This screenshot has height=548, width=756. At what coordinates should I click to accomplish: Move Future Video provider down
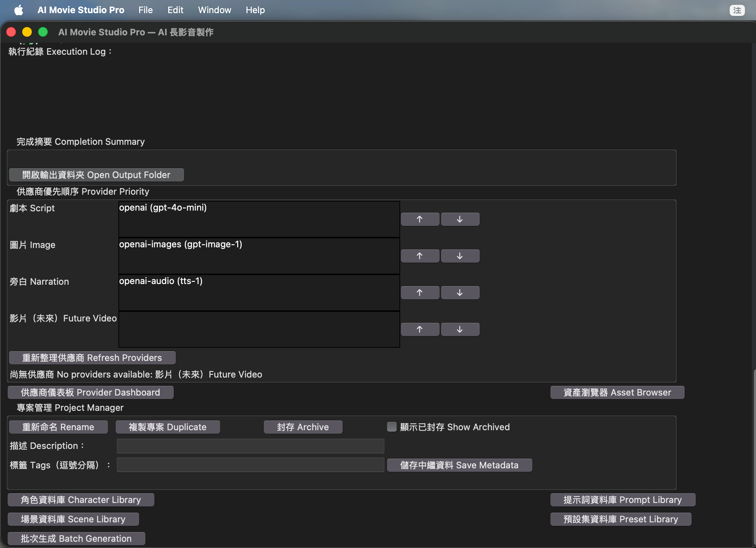click(x=460, y=329)
